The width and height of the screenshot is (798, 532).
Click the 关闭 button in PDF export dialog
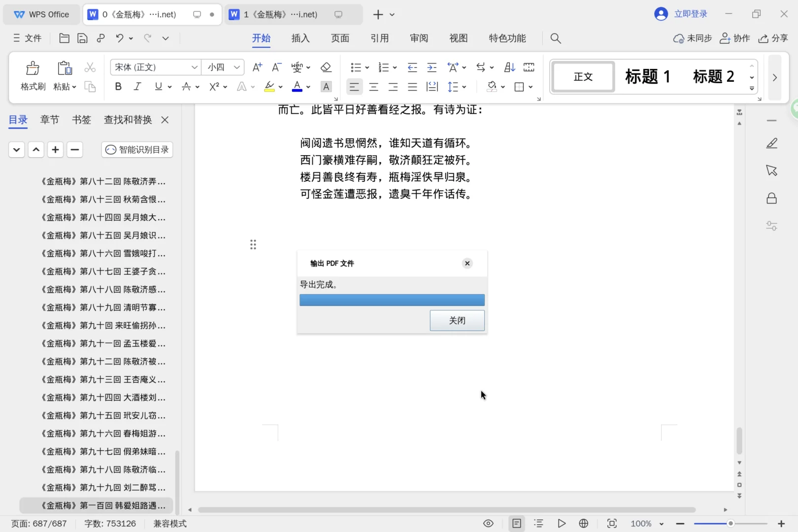pyautogui.click(x=457, y=320)
